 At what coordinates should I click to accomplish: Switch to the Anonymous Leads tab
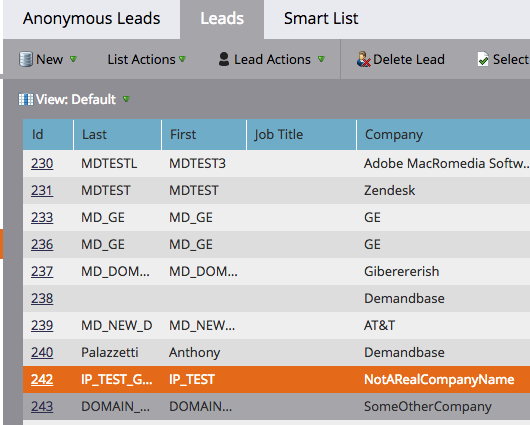click(x=91, y=19)
